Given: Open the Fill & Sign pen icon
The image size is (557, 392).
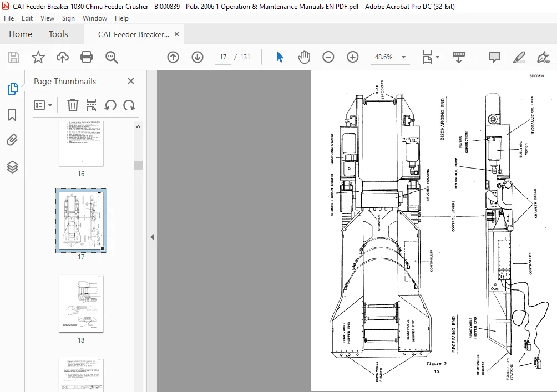Looking at the screenshot, I should (543, 57).
